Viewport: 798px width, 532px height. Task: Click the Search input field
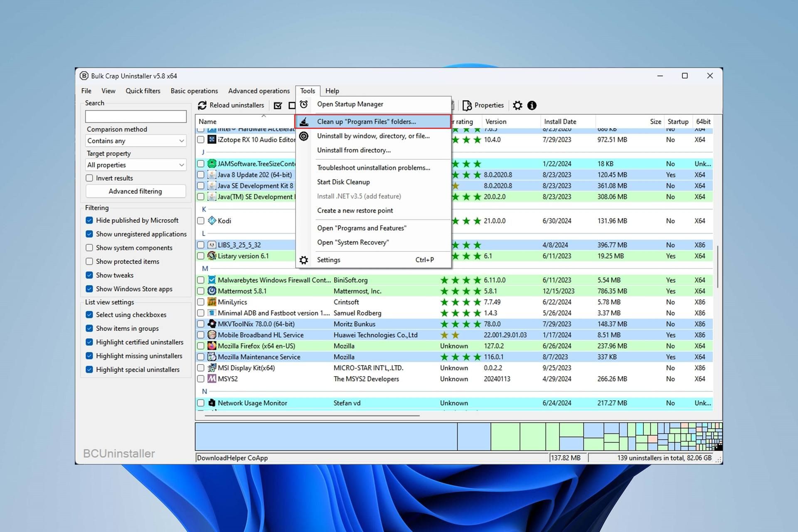pyautogui.click(x=135, y=116)
